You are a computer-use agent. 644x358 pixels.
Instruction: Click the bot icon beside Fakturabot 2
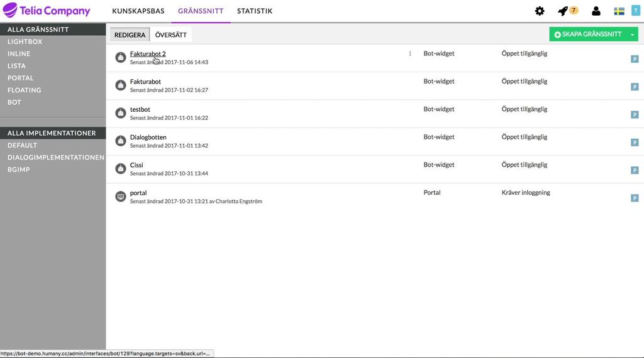point(120,57)
